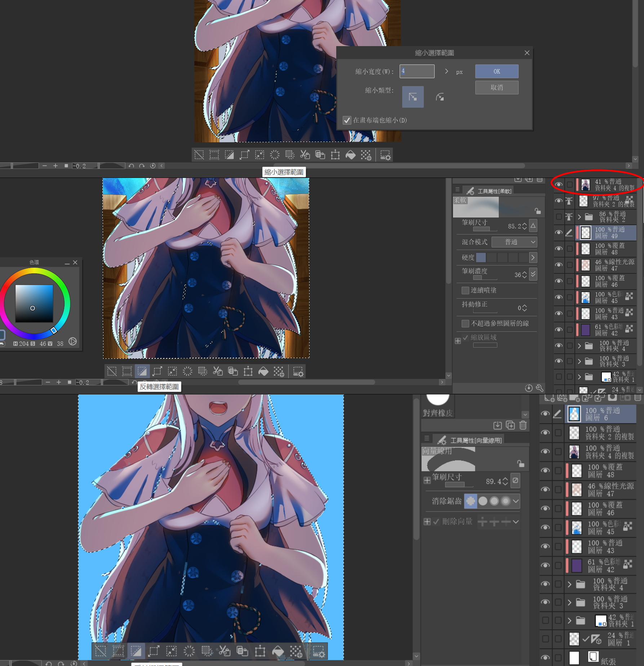Expand 筆刷尺寸 plus button in vector tool property
Screen dimensions: 644x666
(427, 480)
